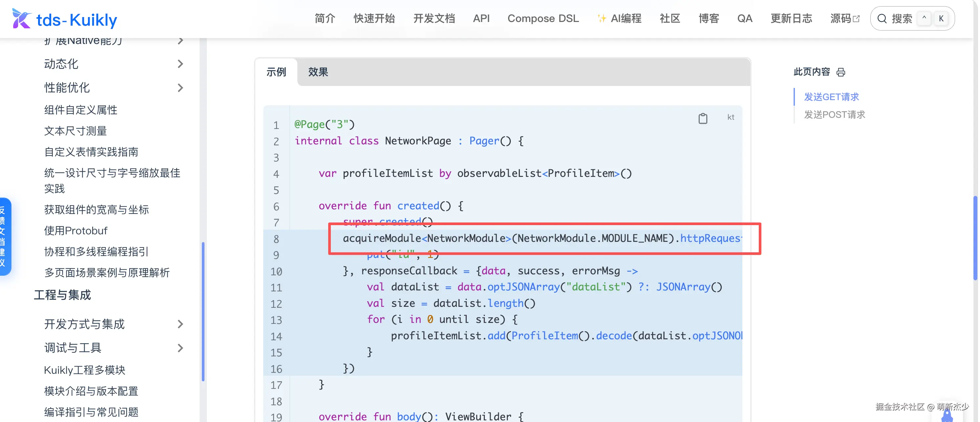Click the sidebar vertical scrollbar
Screen dimensions: 980x422
(203, 311)
